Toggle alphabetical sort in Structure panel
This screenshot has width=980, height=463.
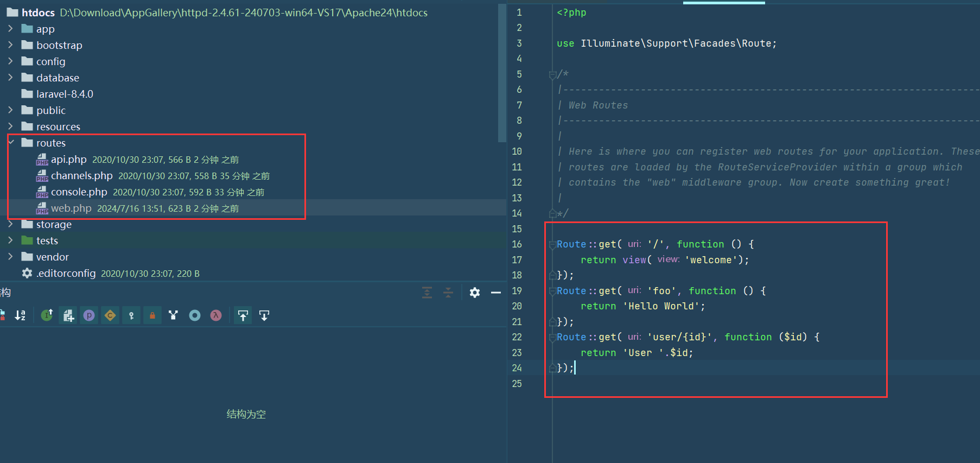pyautogui.click(x=20, y=315)
